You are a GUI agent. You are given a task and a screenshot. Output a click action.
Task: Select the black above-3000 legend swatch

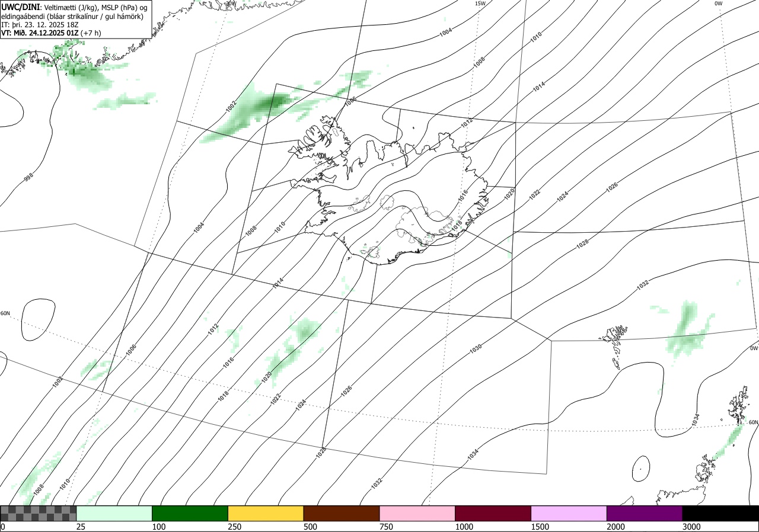pyautogui.click(x=720, y=513)
